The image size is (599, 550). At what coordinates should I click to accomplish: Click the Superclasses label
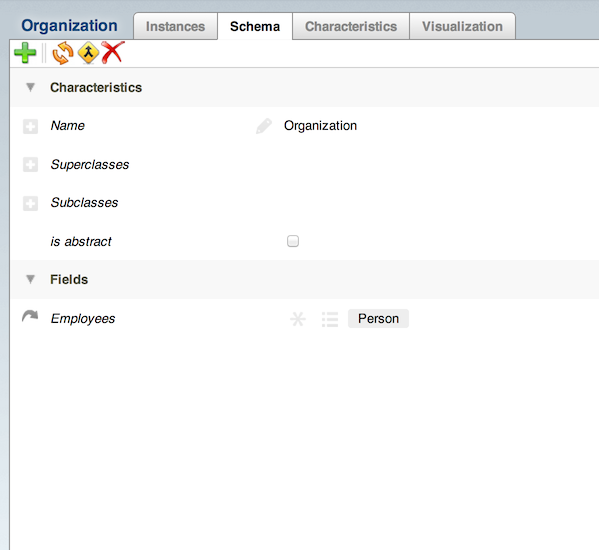pos(90,165)
